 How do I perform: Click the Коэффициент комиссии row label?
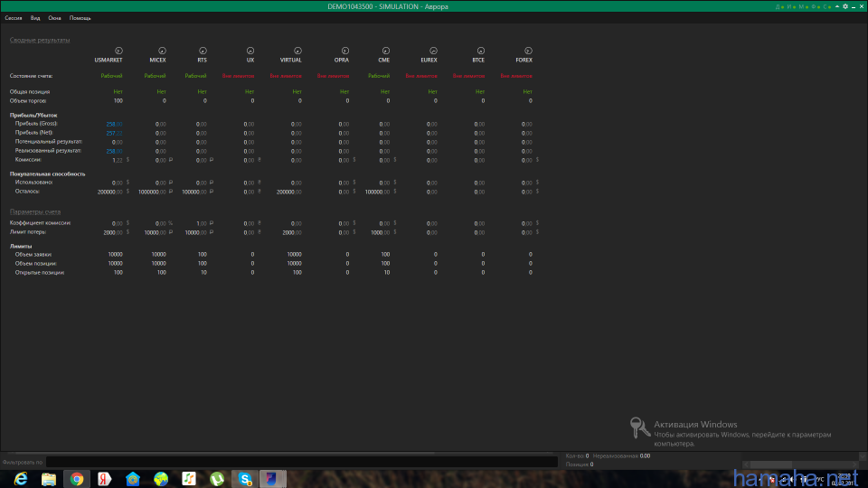[40, 223]
